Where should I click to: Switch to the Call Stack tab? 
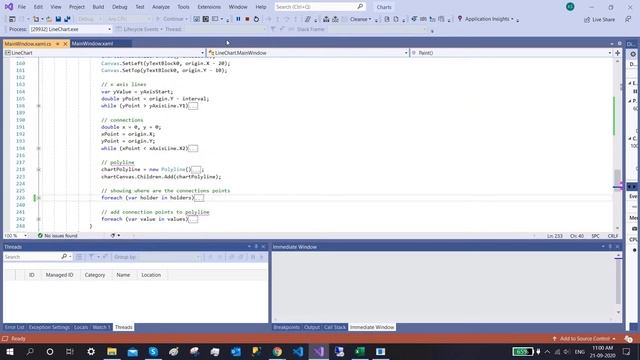click(x=335, y=327)
